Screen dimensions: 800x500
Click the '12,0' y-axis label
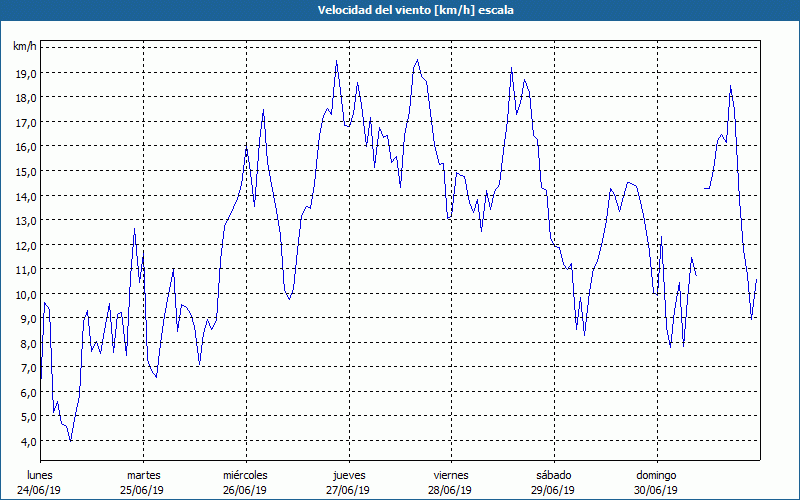[x=26, y=246]
